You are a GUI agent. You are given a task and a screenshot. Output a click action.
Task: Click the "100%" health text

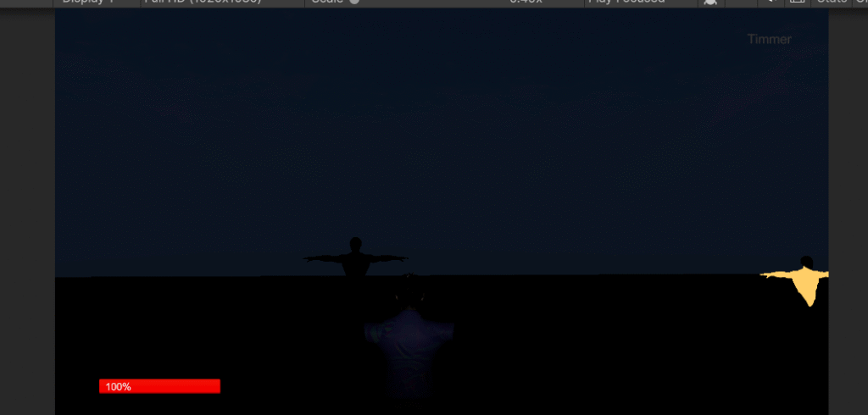[118, 387]
